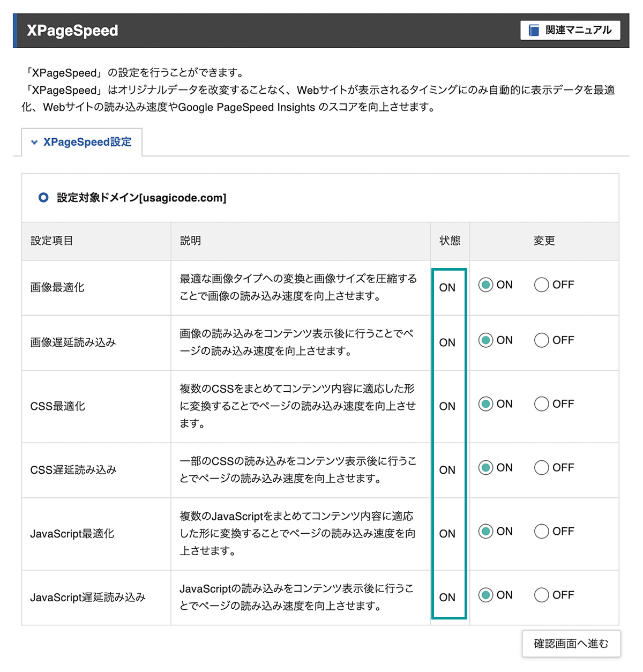Click the JavaScript最適化 row label
The width and height of the screenshot is (643, 672).
(x=72, y=534)
